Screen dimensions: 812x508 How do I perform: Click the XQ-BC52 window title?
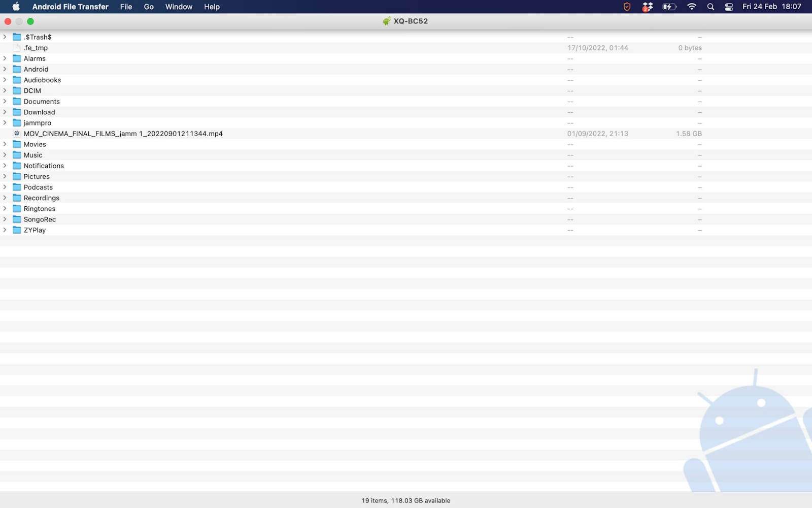(411, 21)
